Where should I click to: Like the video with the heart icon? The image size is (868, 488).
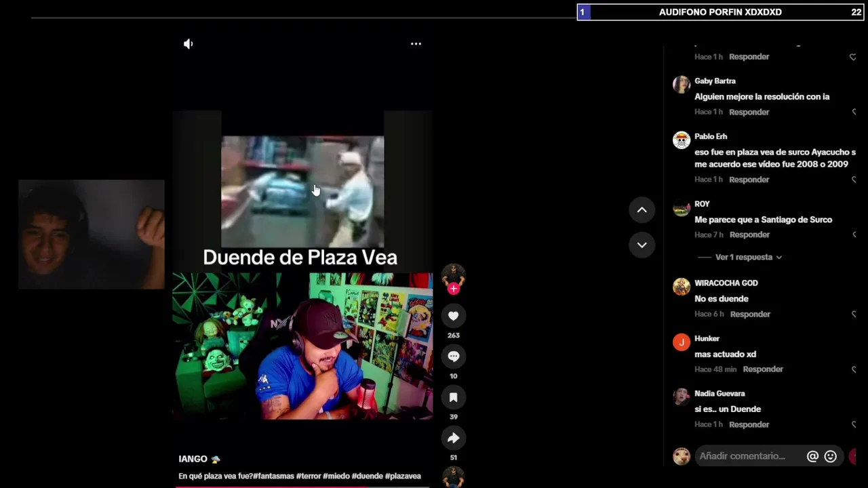[x=454, y=316]
